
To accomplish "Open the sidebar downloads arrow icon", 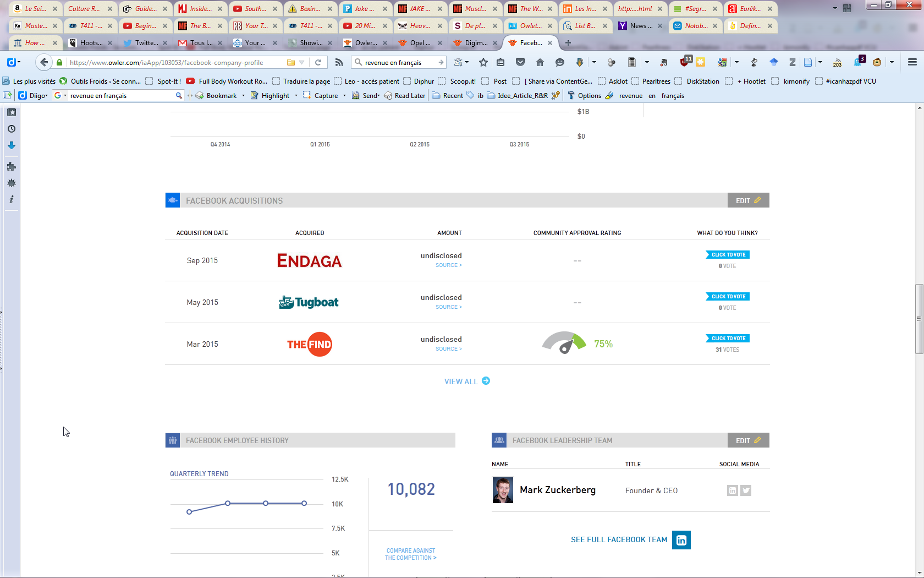I will 12,145.
